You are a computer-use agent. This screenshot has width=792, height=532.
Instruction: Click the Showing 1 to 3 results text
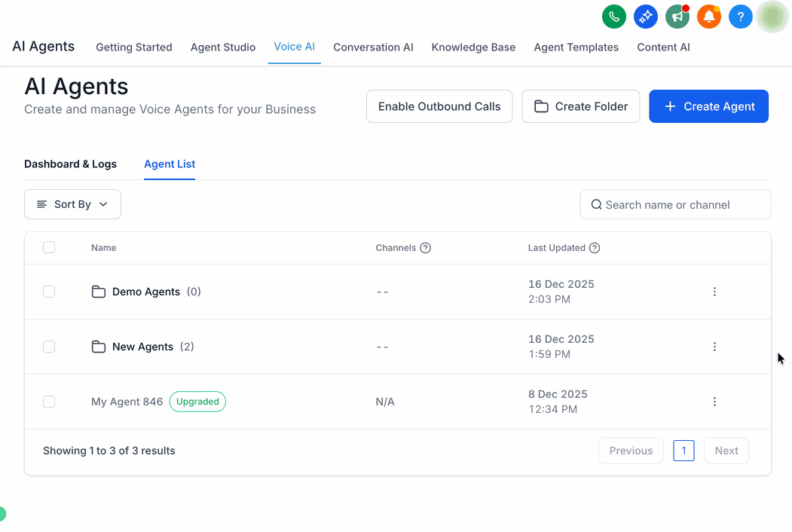point(109,451)
